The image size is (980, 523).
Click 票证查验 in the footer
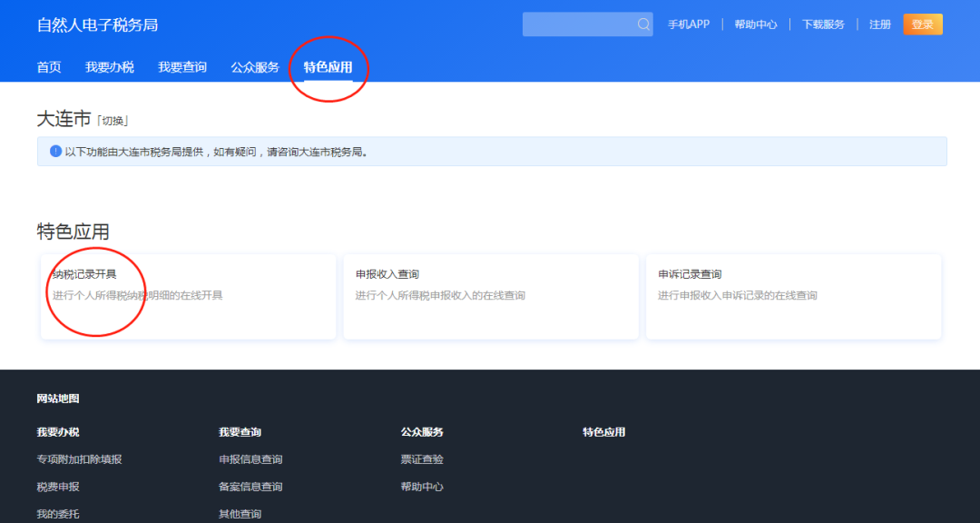point(422,459)
